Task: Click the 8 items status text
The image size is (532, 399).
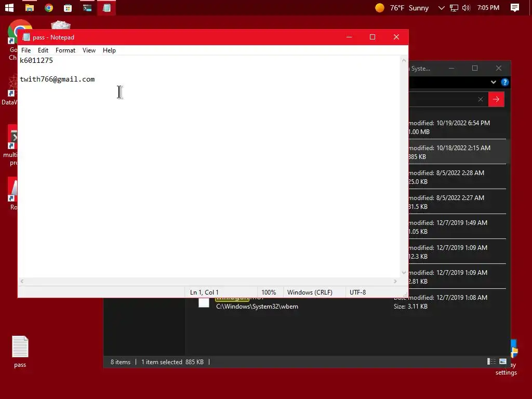Action: pos(121,362)
